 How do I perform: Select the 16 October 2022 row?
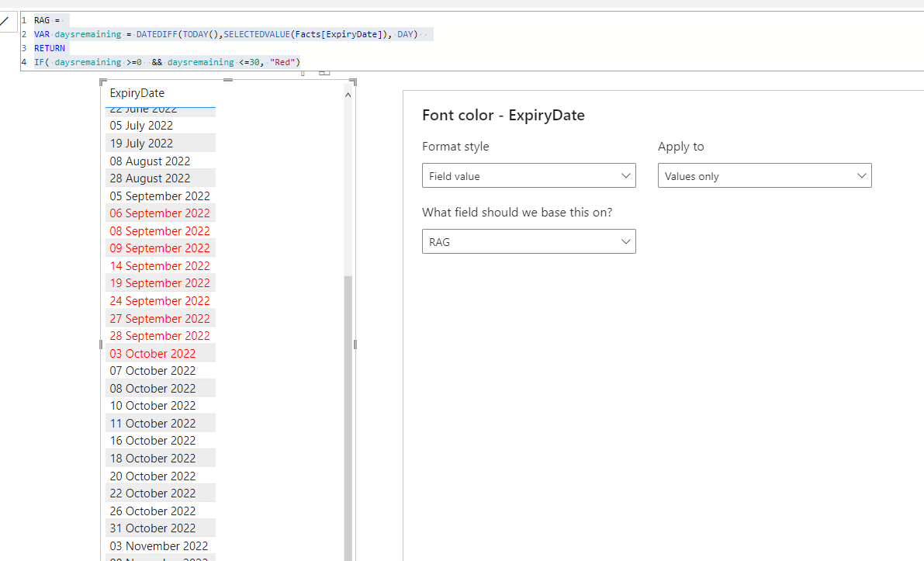[161, 441]
